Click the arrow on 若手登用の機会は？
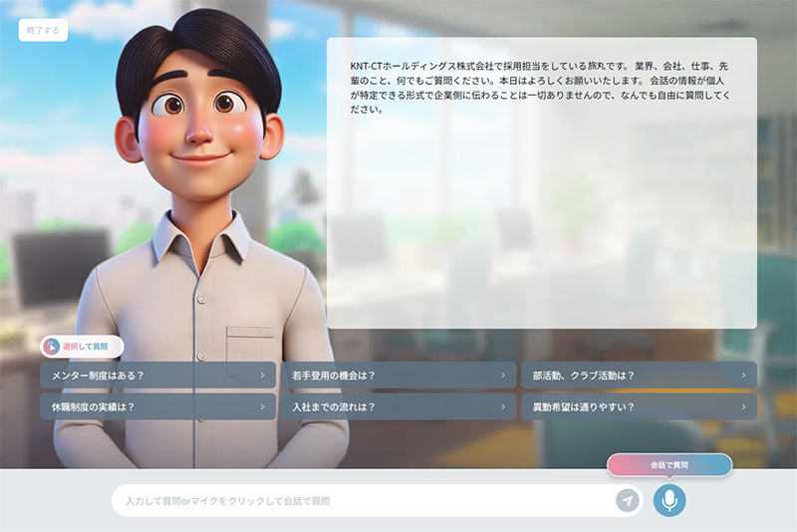797x532 pixels. 503,376
